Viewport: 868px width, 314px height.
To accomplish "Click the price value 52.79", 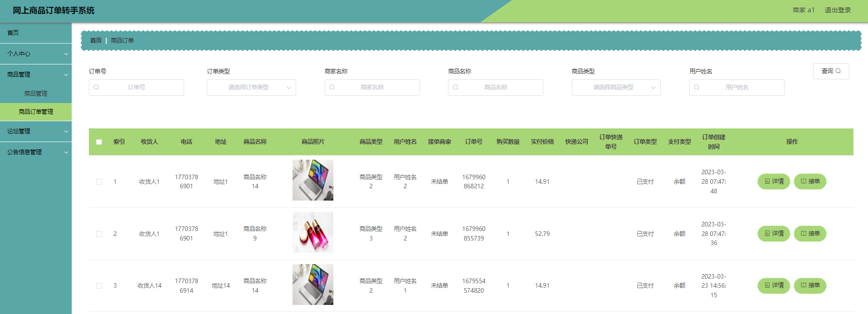I will 542,234.
